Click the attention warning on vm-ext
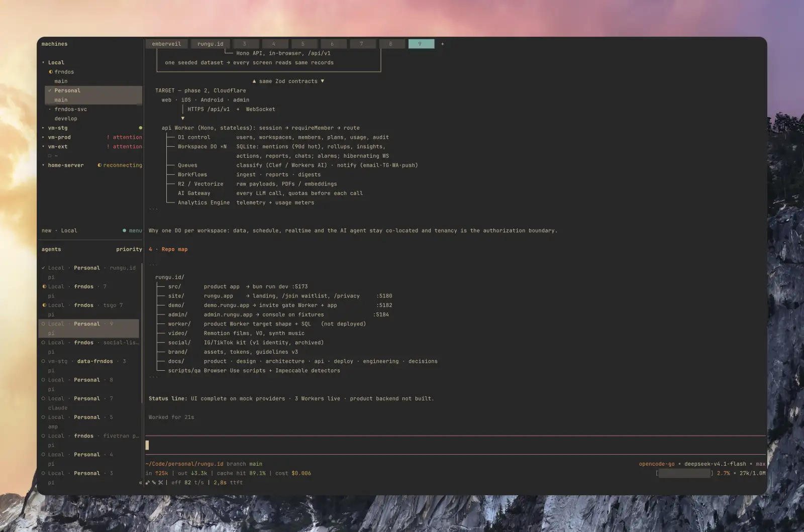This screenshot has width=804, height=532. 124,147
